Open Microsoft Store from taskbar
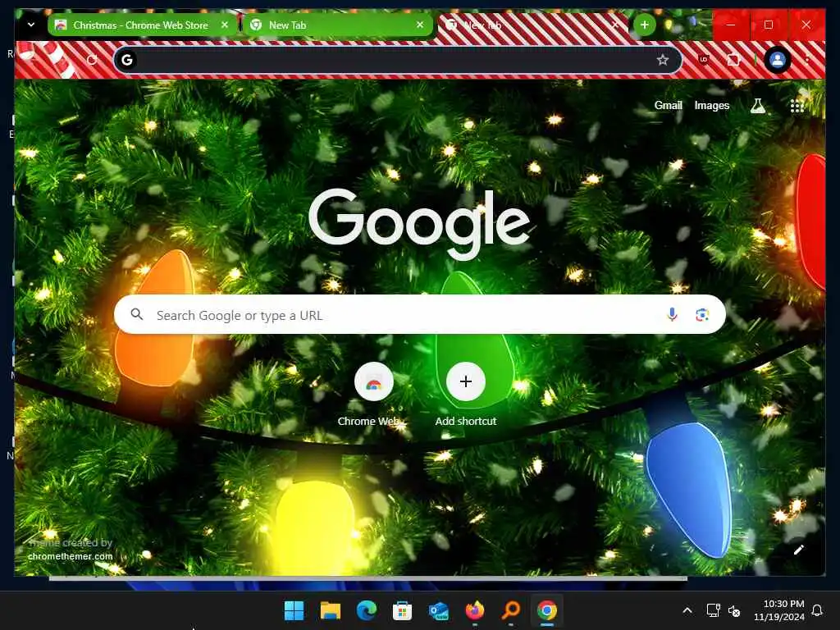 (402, 610)
